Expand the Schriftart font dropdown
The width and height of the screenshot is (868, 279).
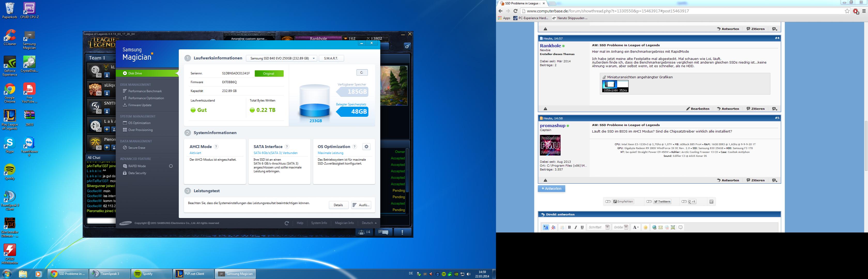(607, 227)
